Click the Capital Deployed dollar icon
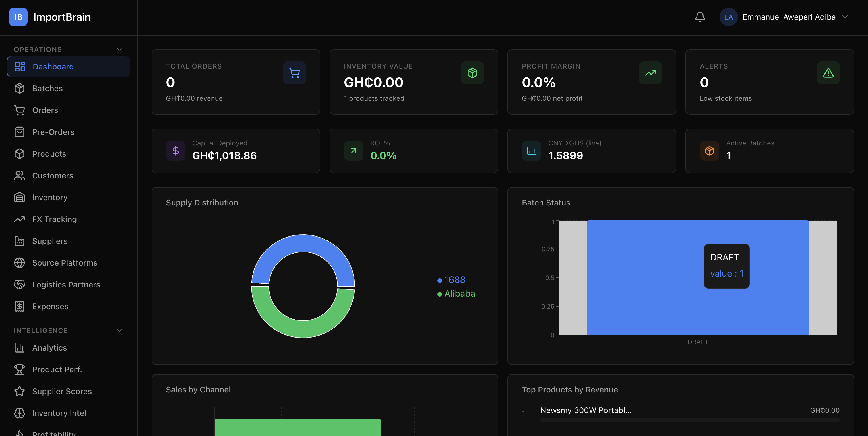Screen dimensions: 868x436 click(176, 151)
